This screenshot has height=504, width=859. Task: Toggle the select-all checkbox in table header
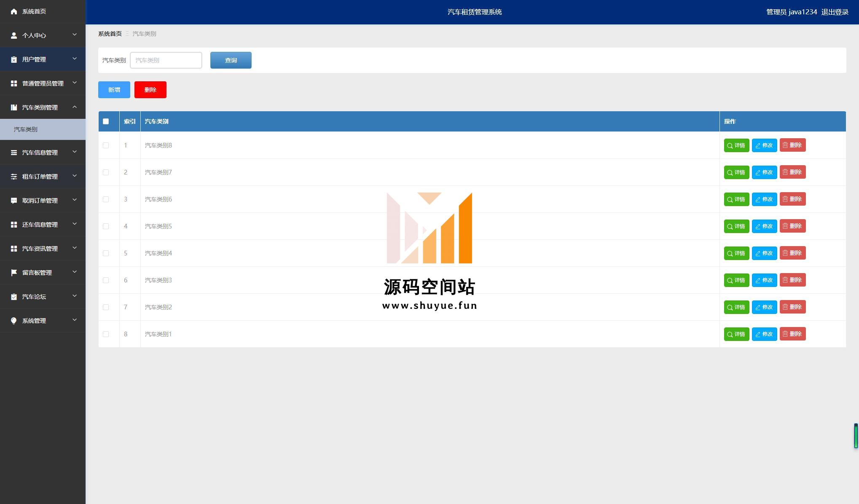pos(106,121)
